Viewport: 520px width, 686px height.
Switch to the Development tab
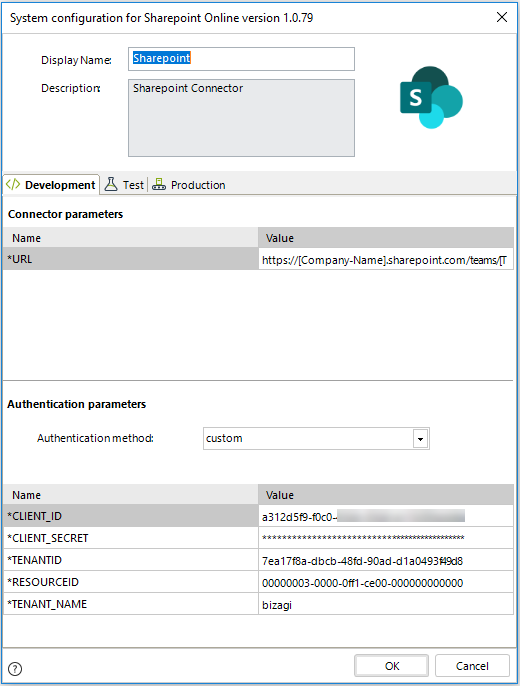point(51,185)
